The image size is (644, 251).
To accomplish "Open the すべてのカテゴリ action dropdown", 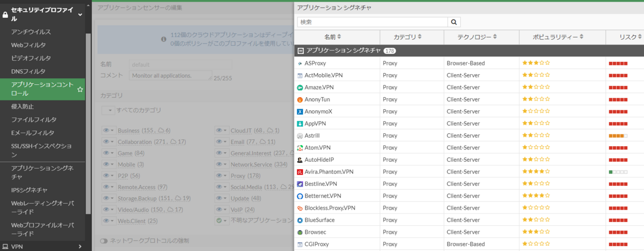I will click(108, 110).
